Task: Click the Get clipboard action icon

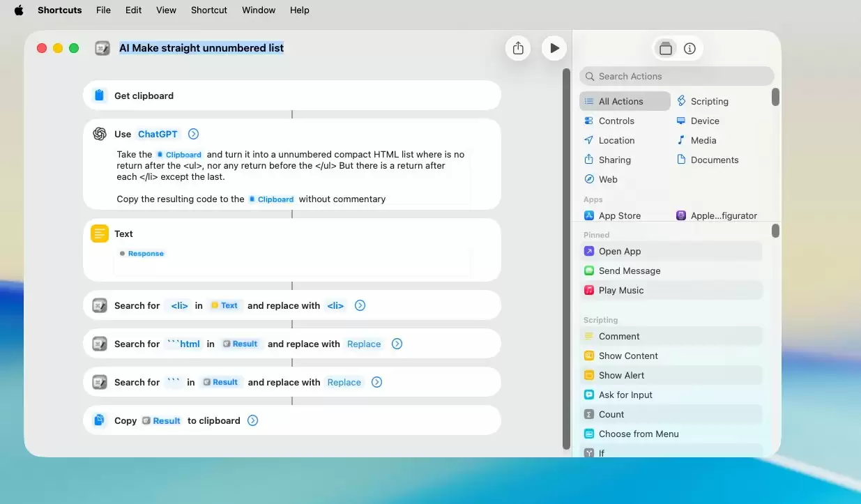Action: point(100,95)
